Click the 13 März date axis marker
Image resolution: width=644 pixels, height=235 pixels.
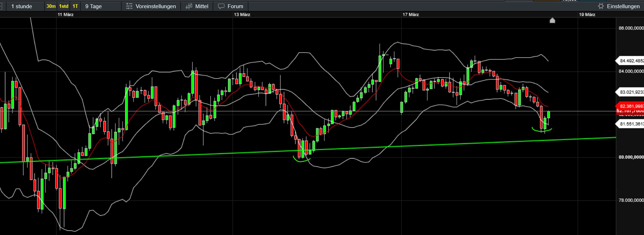(242, 15)
